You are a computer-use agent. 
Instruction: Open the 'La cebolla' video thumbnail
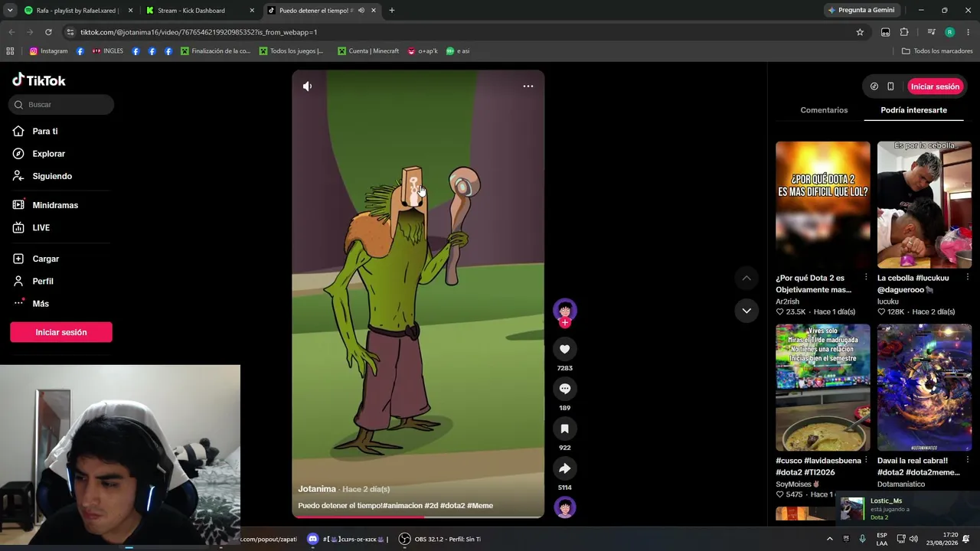(924, 205)
